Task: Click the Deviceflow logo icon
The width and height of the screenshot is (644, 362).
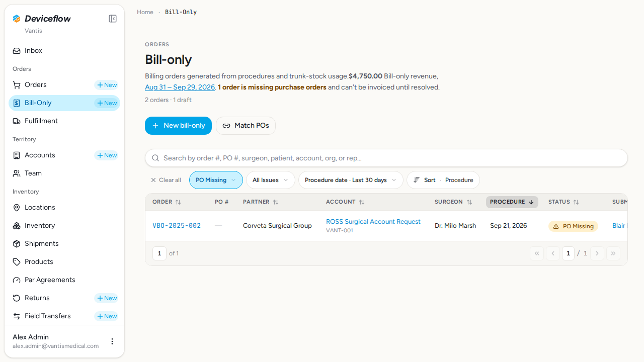Action: 17,19
